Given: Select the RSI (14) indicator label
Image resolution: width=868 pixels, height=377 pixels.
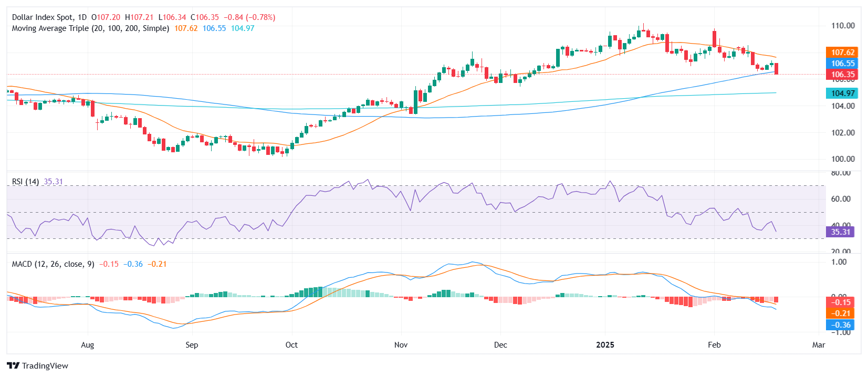Looking at the screenshot, I should pos(25,182).
